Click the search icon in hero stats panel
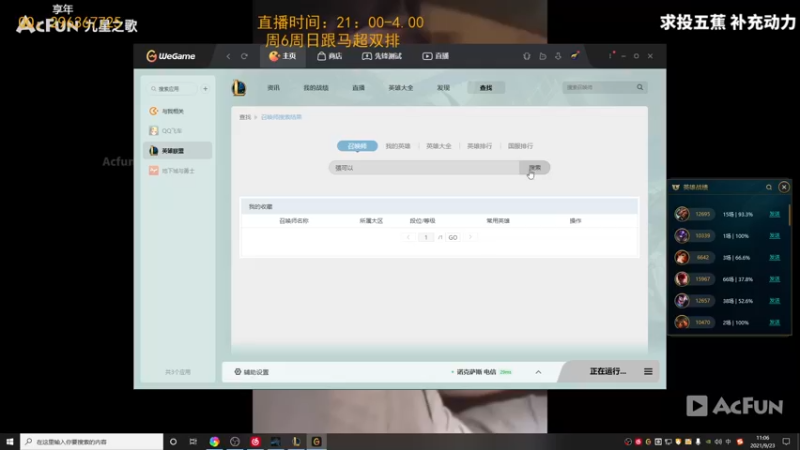800x450 pixels. pos(769,187)
